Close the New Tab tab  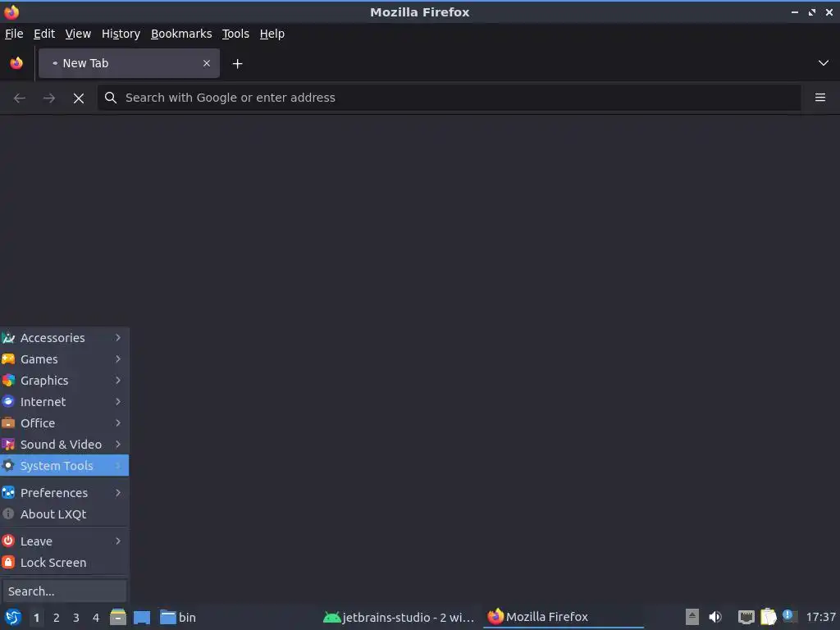pyautogui.click(x=206, y=63)
